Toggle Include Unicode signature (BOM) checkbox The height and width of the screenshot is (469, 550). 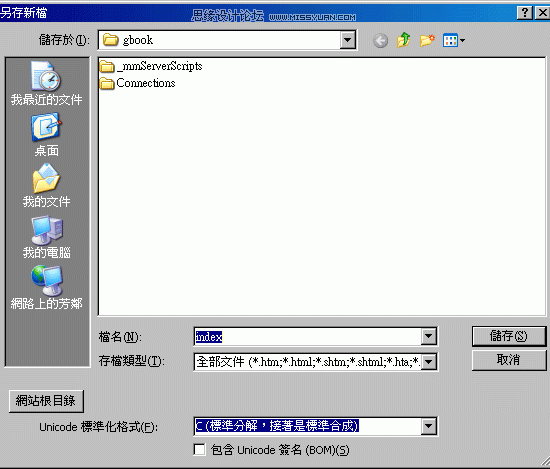click(x=199, y=450)
